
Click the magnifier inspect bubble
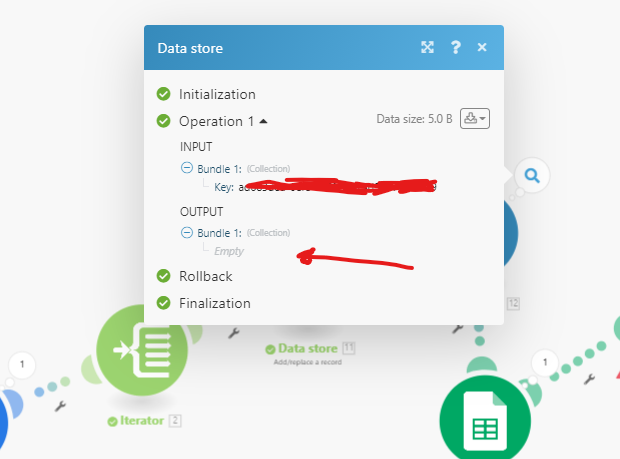click(532, 176)
